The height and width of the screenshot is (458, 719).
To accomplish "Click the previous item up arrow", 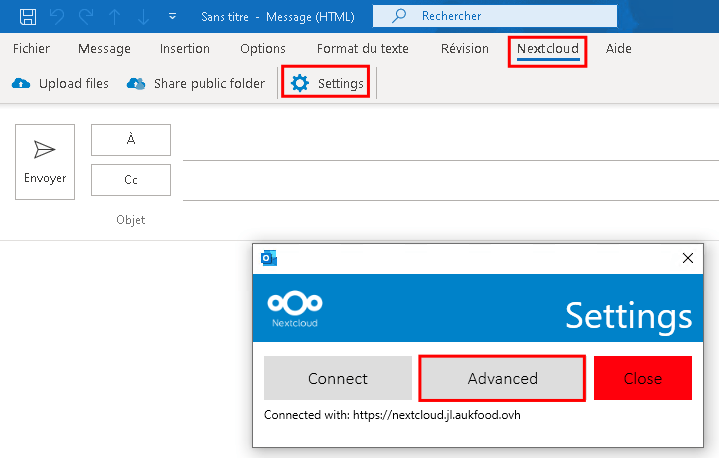I will [x=115, y=17].
